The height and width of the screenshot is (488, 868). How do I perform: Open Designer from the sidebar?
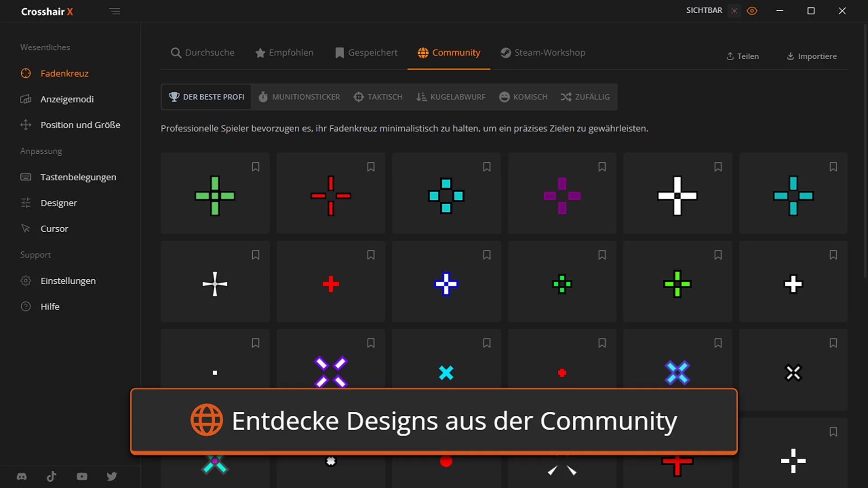(x=59, y=203)
